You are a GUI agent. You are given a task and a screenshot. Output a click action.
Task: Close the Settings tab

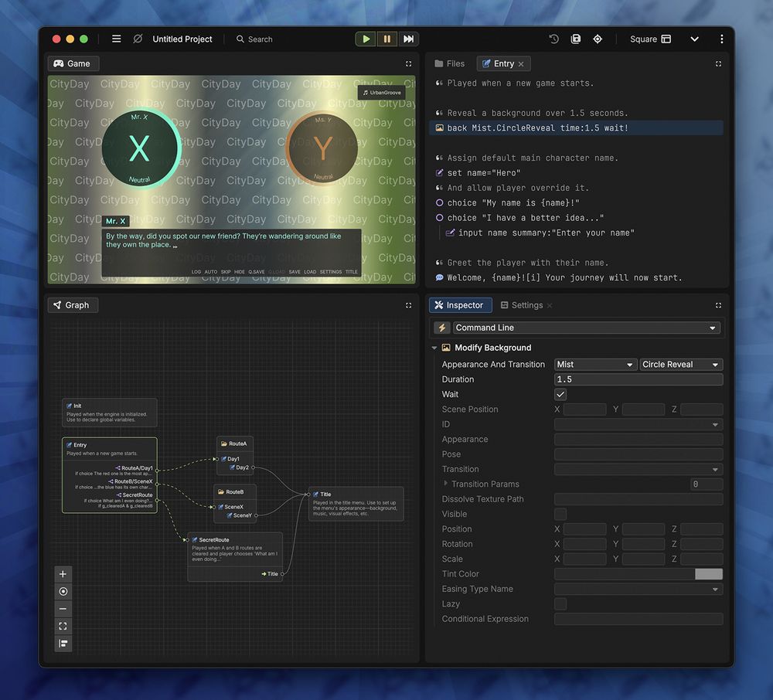pyautogui.click(x=550, y=306)
